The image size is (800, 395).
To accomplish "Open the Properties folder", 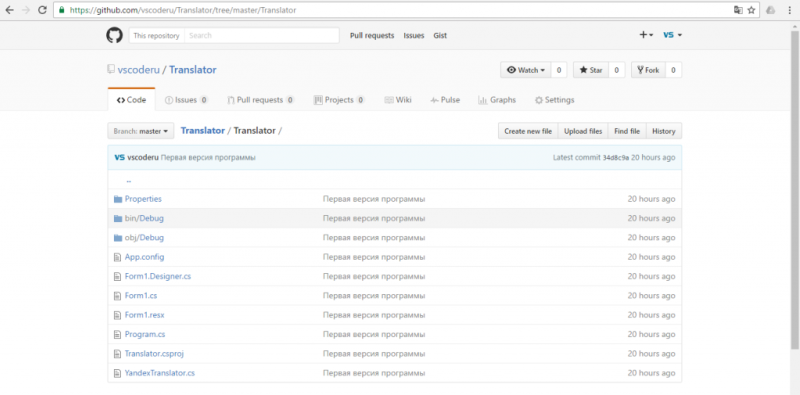I will [x=143, y=199].
